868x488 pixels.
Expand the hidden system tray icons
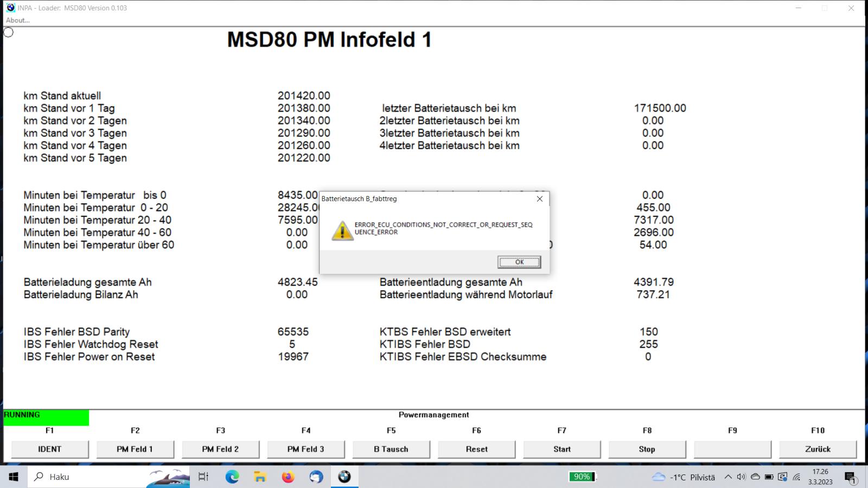click(728, 477)
